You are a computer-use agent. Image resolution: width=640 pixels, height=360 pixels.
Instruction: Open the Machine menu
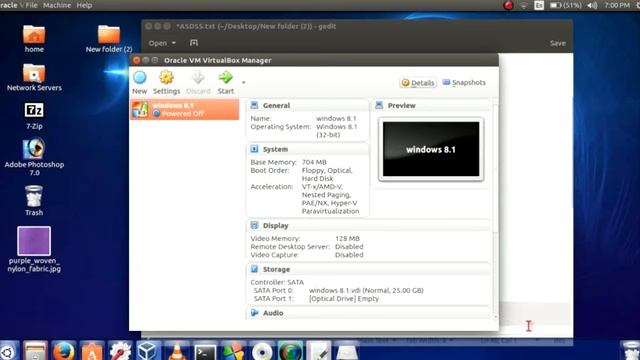(57, 5)
